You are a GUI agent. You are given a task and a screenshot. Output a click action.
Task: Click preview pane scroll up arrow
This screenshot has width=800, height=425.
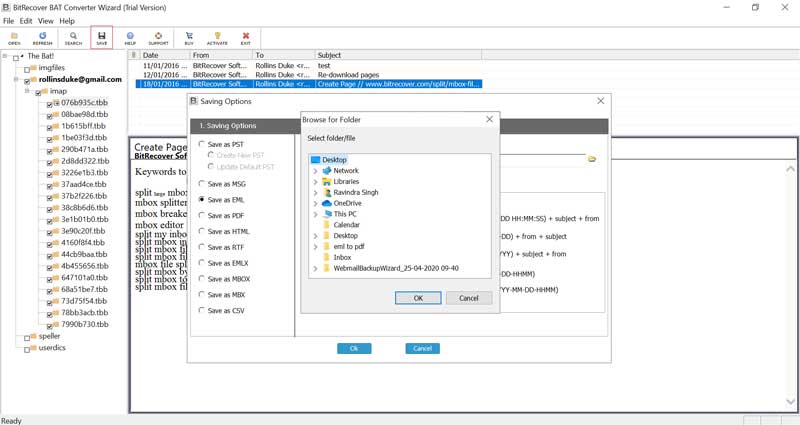click(x=790, y=168)
